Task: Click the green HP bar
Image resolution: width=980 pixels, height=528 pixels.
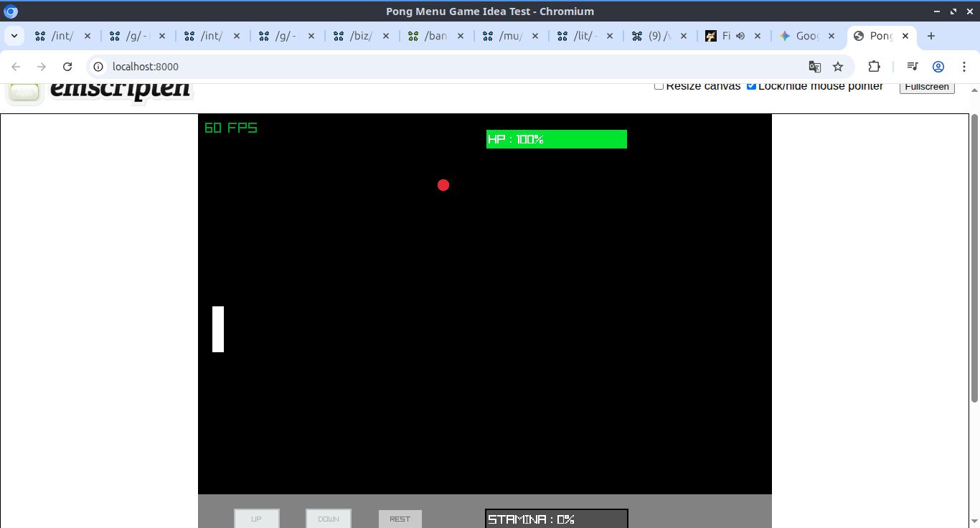Action: (557, 139)
